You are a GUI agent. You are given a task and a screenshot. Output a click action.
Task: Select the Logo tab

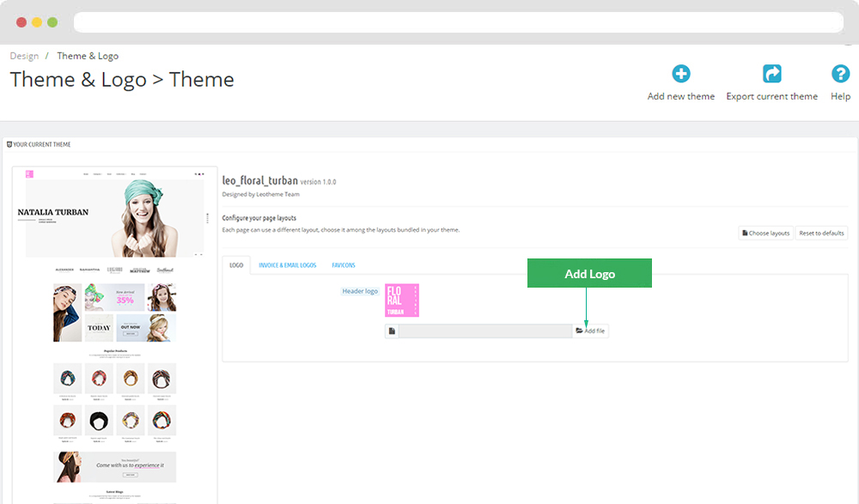[236, 265]
